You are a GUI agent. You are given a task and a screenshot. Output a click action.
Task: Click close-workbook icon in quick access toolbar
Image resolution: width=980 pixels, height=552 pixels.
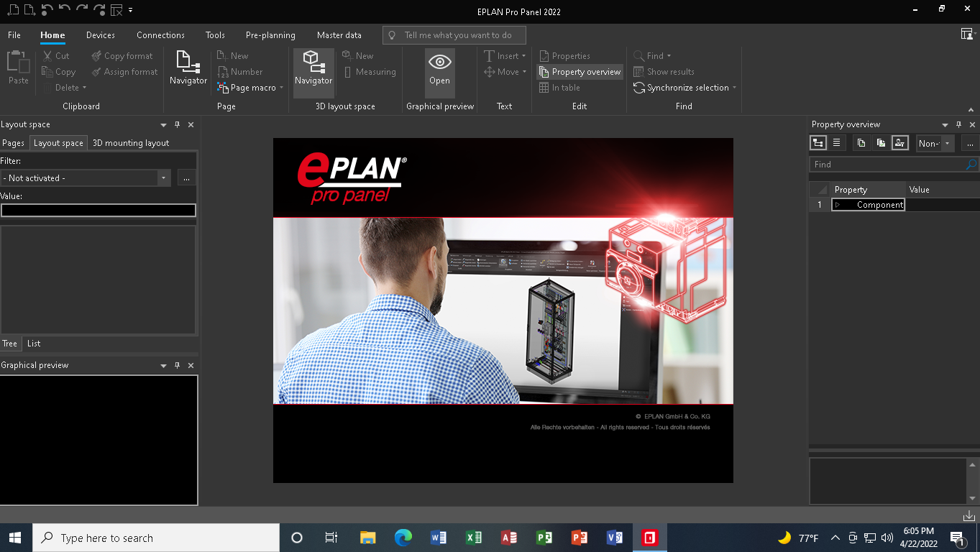pos(116,10)
